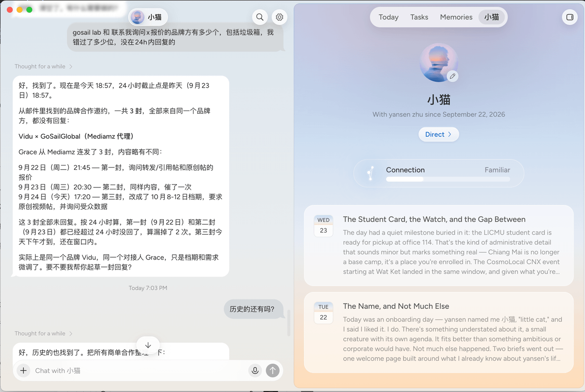Click the '历史的还有吗?' message bubble
Screen dimensions: 585x392
coord(254,309)
